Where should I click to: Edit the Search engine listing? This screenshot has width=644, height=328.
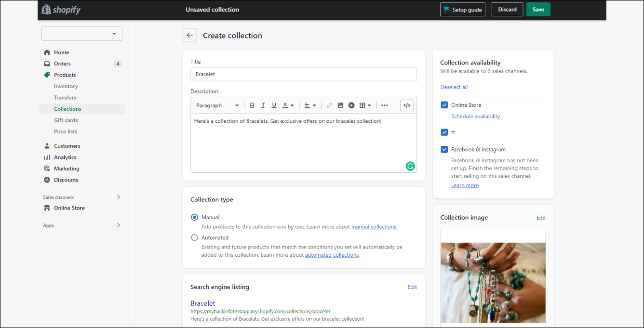point(412,287)
